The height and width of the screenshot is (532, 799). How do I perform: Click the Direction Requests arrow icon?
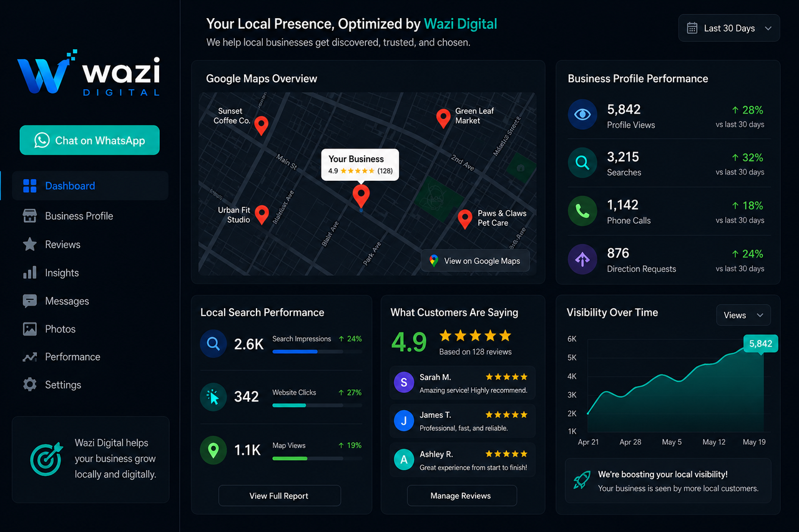tap(582, 259)
